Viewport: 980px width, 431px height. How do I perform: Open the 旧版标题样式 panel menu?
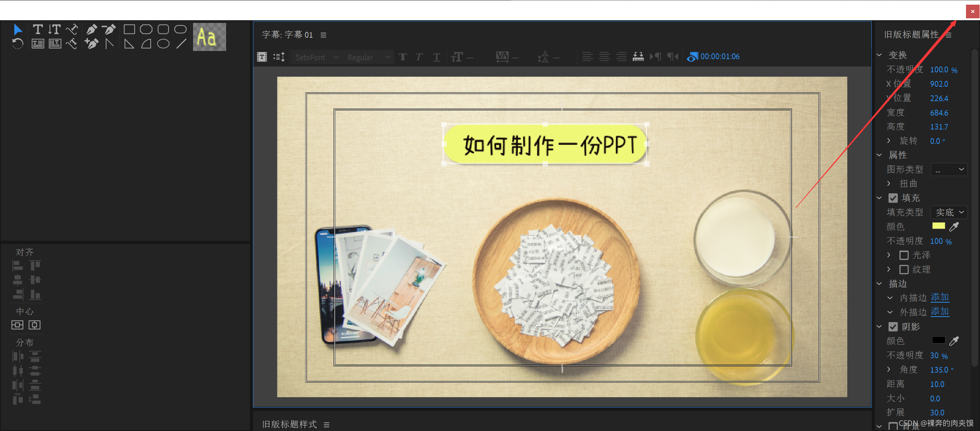point(327,424)
